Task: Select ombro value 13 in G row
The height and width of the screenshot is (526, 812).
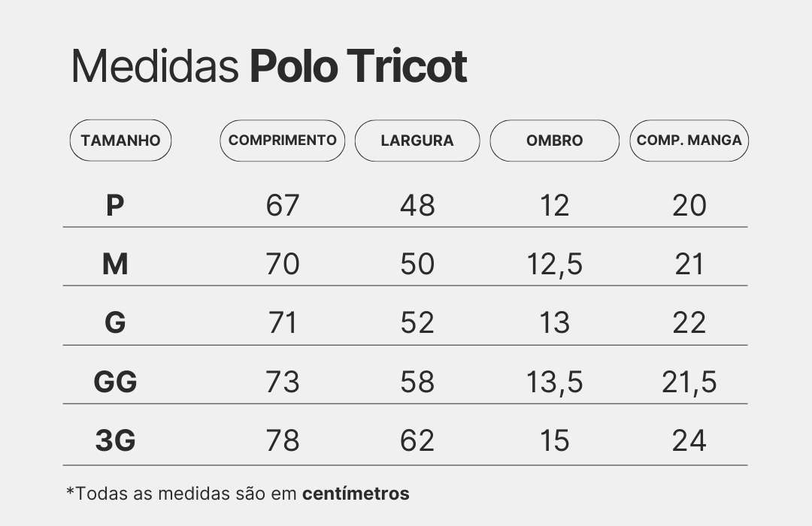Action: [555, 323]
